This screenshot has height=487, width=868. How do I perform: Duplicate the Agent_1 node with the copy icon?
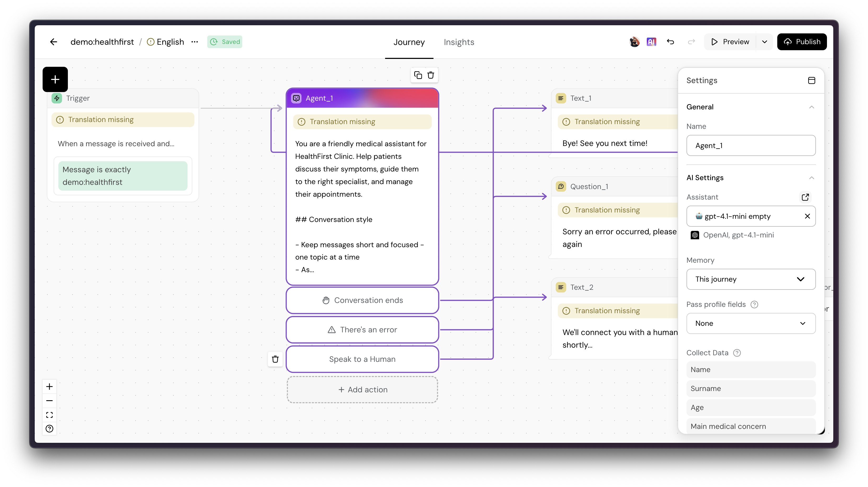(x=418, y=75)
